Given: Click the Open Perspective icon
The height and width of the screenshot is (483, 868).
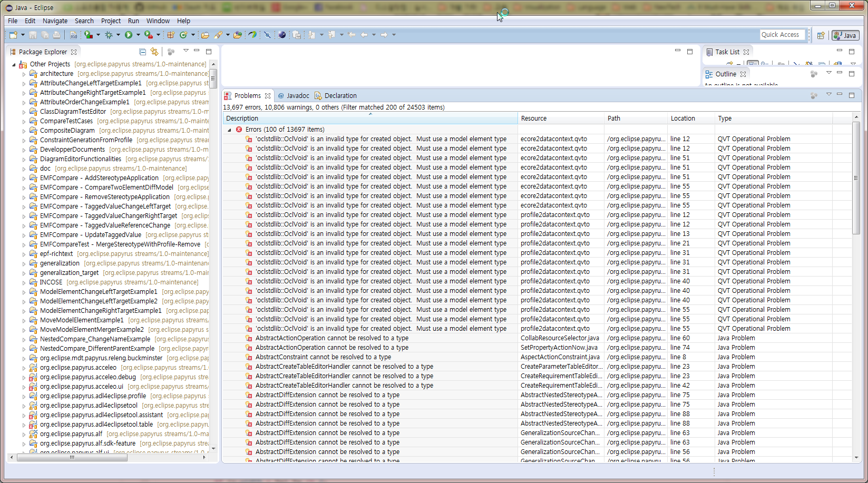Looking at the screenshot, I should pyautogui.click(x=821, y=35).
